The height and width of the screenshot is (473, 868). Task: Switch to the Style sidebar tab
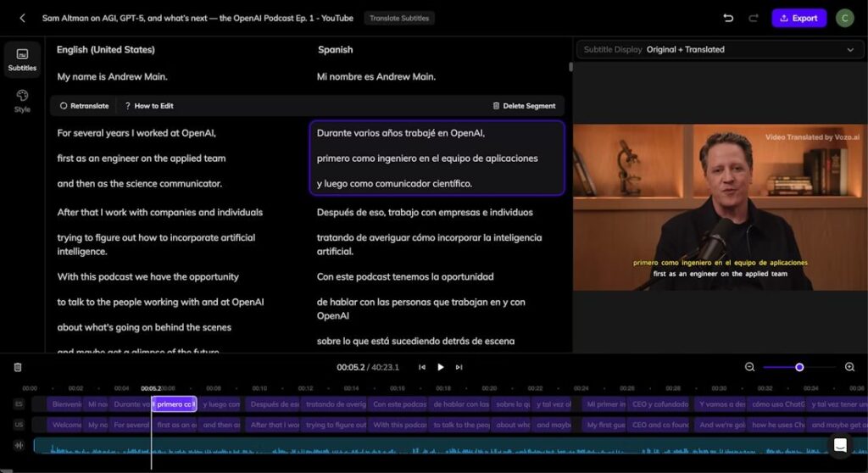point(22,101)
